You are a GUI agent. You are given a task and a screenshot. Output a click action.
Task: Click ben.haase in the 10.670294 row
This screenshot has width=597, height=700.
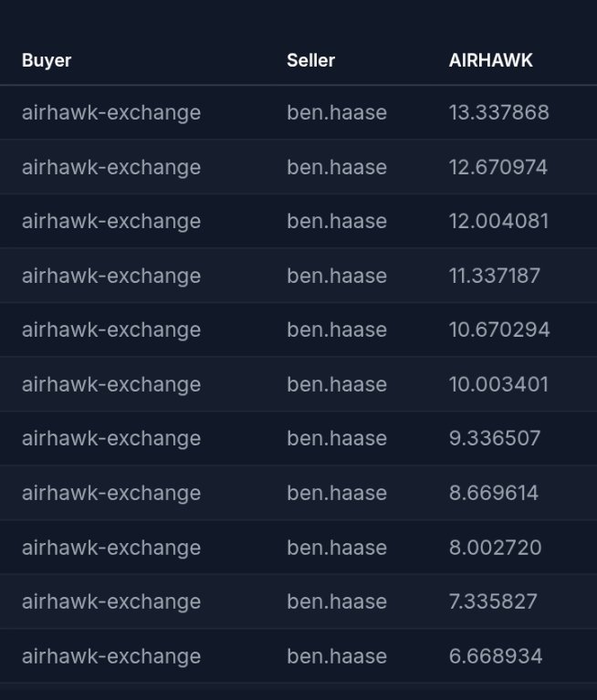point(337,329)
